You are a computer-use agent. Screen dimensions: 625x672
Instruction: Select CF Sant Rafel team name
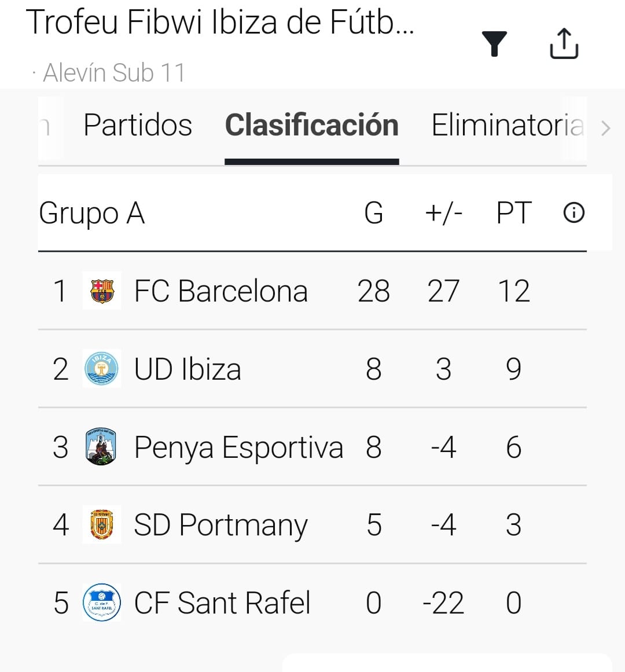pyautogui.click(x=222, y=603)
